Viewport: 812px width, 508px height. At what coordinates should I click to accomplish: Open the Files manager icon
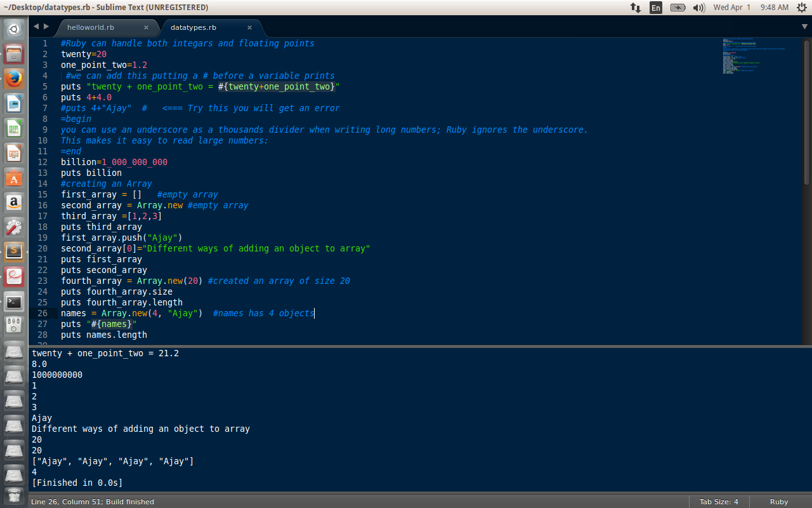(13, 54)
